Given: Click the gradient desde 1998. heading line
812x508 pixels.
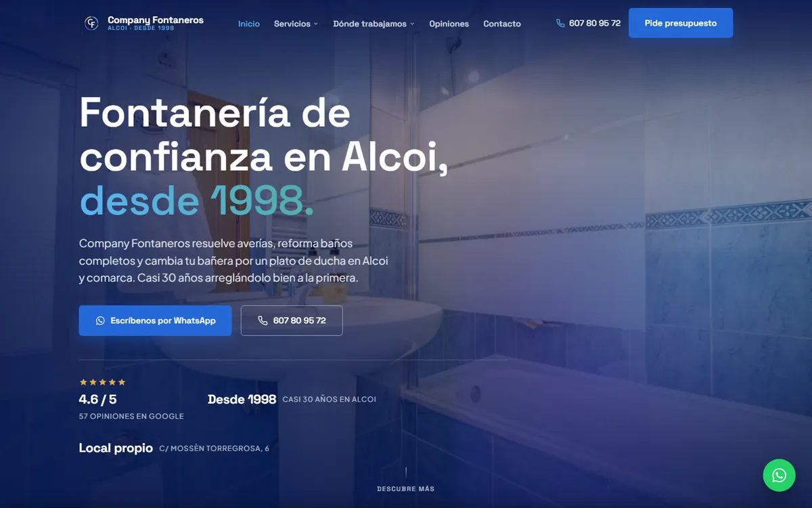Looking at the screenshot, I should click(197, 200).
